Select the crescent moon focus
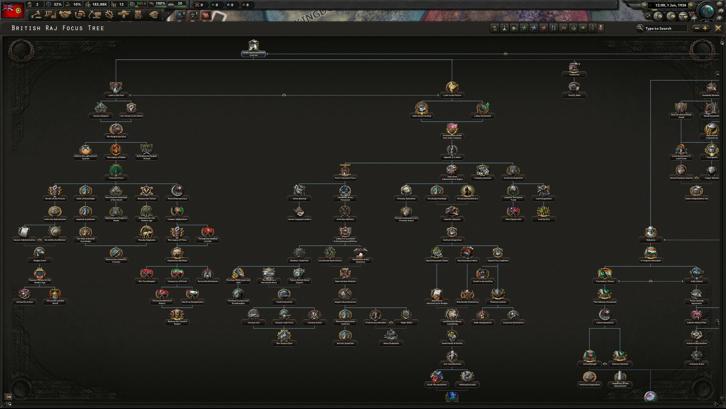This screenshot has height=409, width=726. pos(177,191)
